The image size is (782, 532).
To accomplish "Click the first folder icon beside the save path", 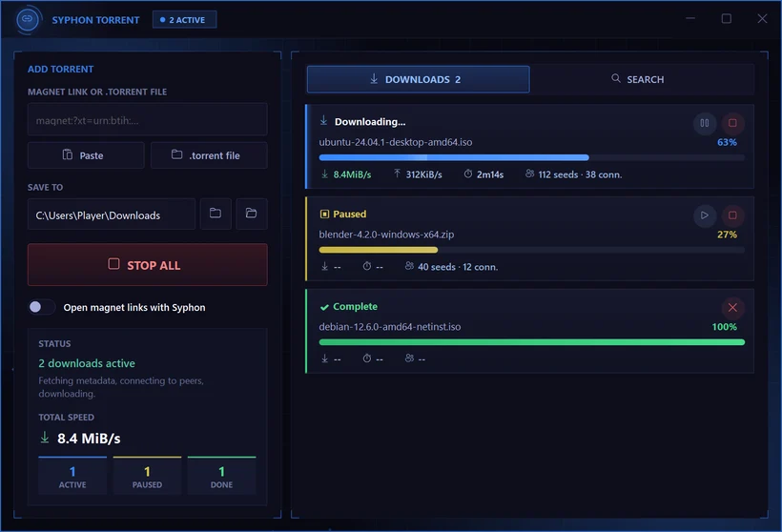I will (216, 214).
